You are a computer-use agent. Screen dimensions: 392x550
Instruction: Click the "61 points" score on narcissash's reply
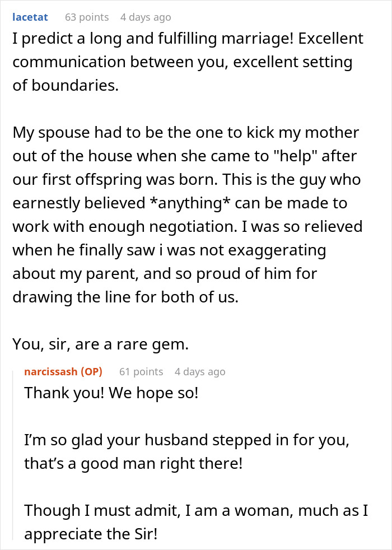(x=141, y=372)
